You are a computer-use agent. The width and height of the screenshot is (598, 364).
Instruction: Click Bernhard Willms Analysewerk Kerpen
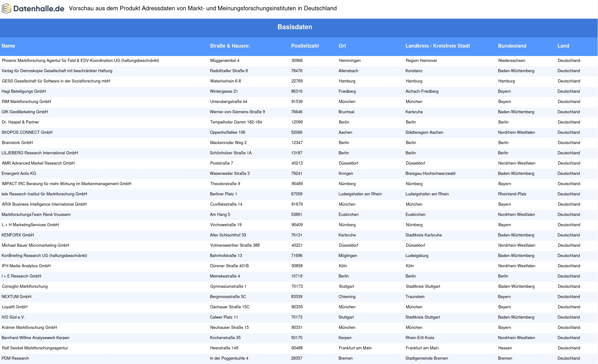pos(36,338)
